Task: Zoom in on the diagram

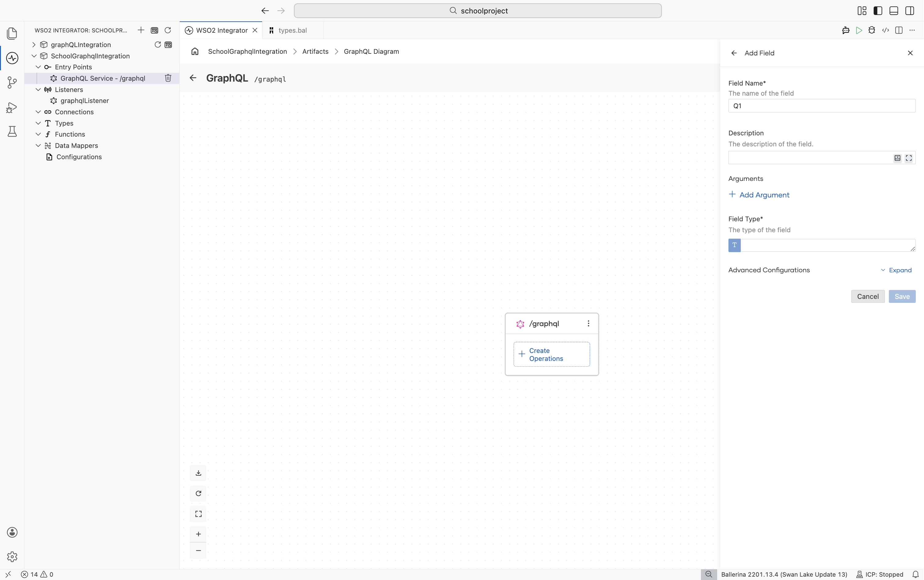Action: click(198, 534)
